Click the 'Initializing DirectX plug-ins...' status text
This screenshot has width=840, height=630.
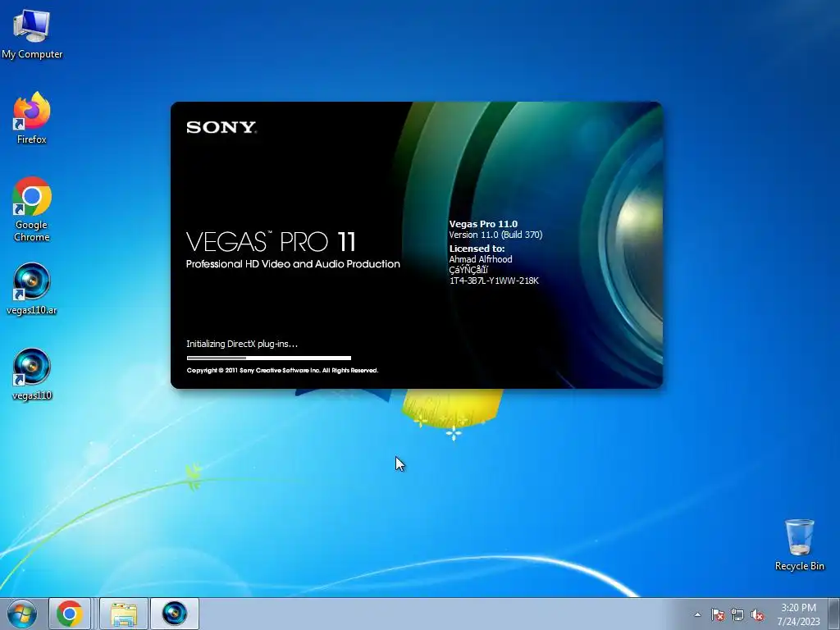pyautogui.click(x=242, y=344)
